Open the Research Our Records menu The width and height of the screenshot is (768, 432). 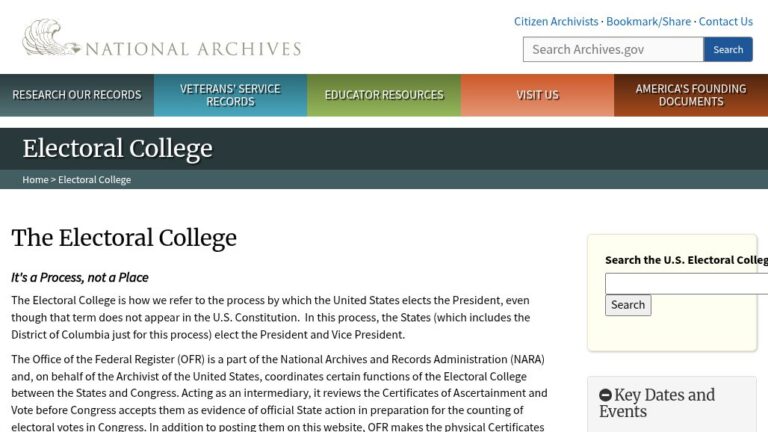(77, 95)
